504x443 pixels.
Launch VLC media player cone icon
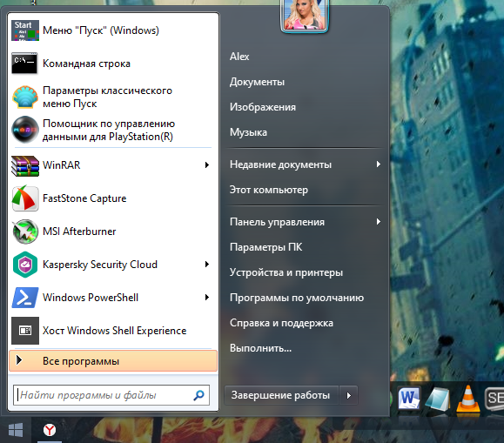pyautogui.click(x=468, y=399)
